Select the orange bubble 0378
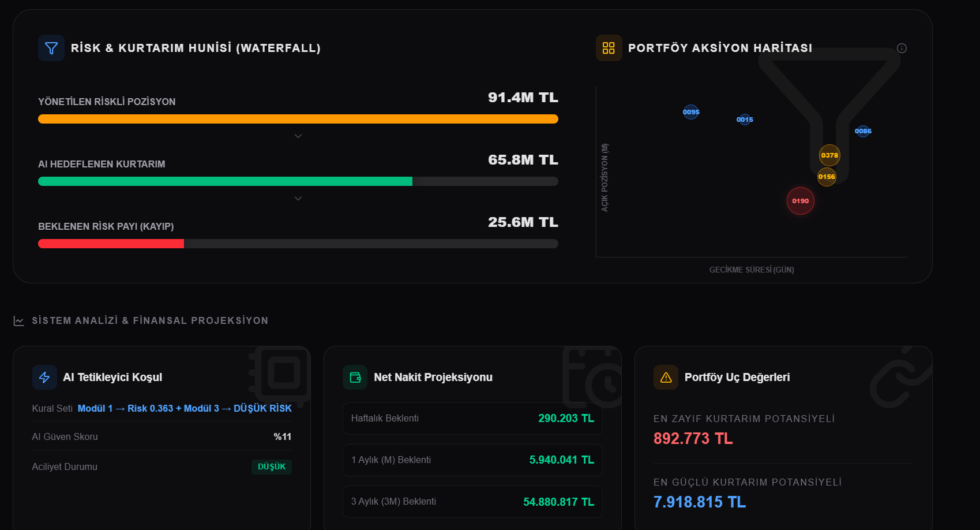 pos(829,155)
